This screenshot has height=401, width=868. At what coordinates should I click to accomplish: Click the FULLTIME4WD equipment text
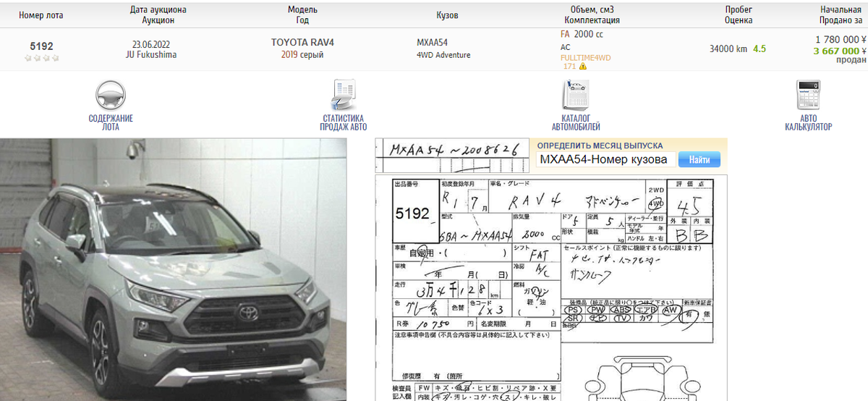(585, 57)
